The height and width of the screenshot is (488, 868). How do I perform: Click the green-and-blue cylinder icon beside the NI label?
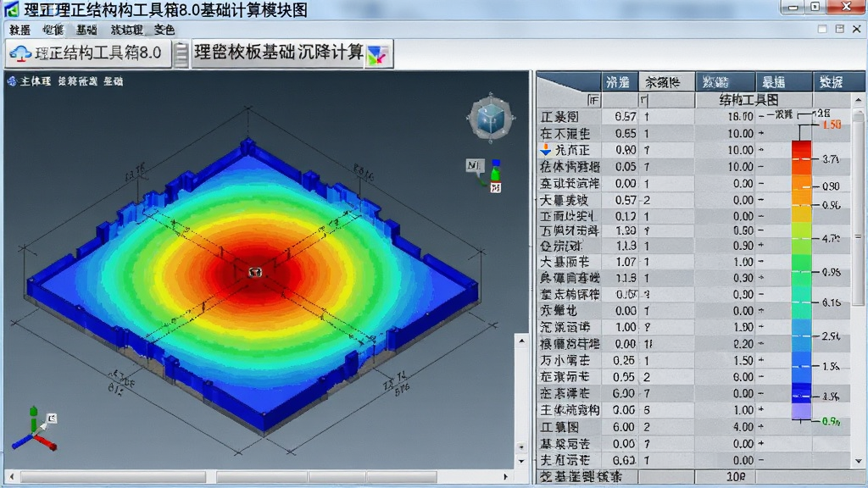pos(495,170)
